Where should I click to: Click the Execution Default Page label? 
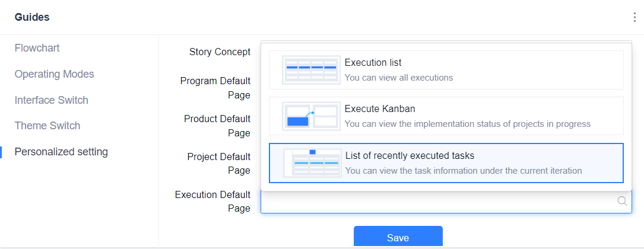point(212,202)
